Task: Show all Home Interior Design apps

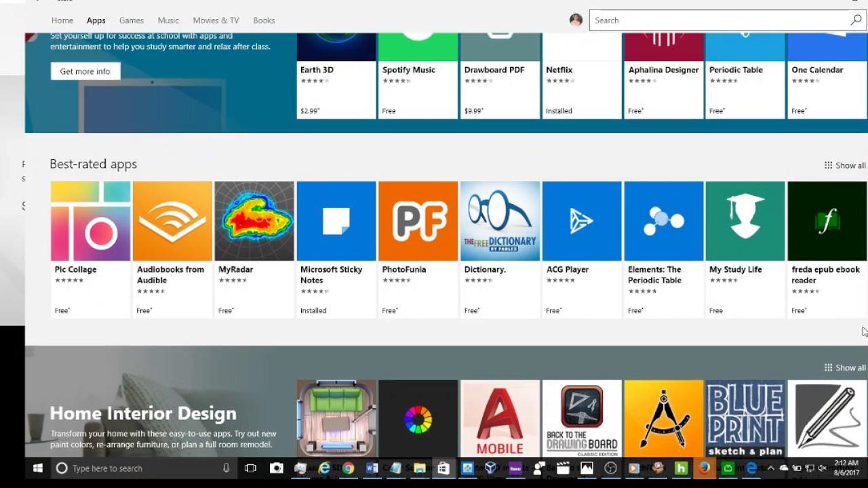Action: point(845,367)
